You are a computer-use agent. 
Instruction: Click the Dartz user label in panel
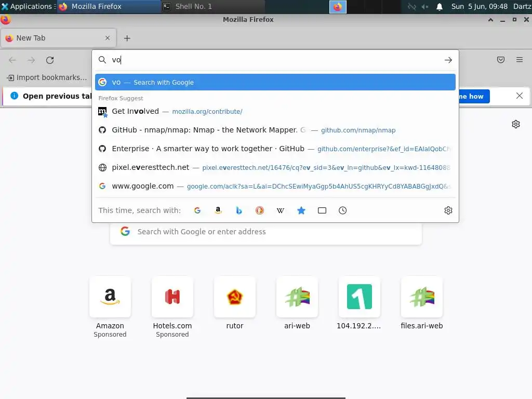[x=522, y=6]
